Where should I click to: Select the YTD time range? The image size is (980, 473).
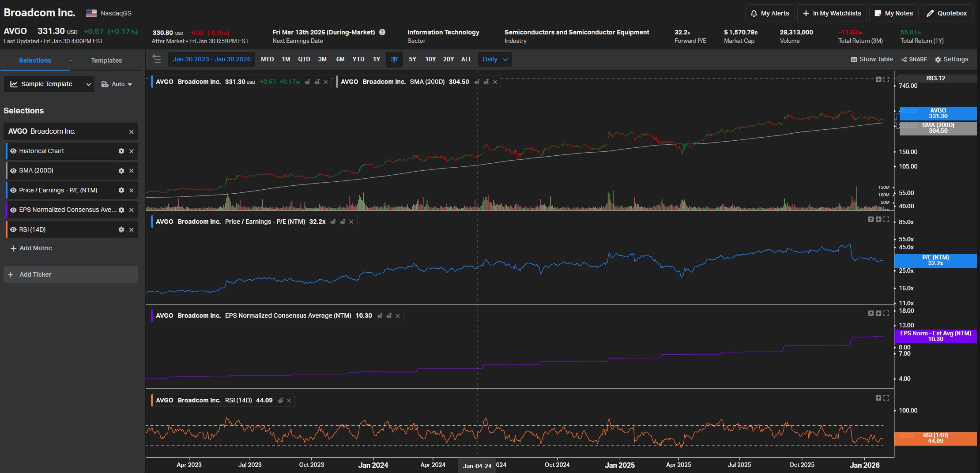pyautogui.click(x=358, y=59)
